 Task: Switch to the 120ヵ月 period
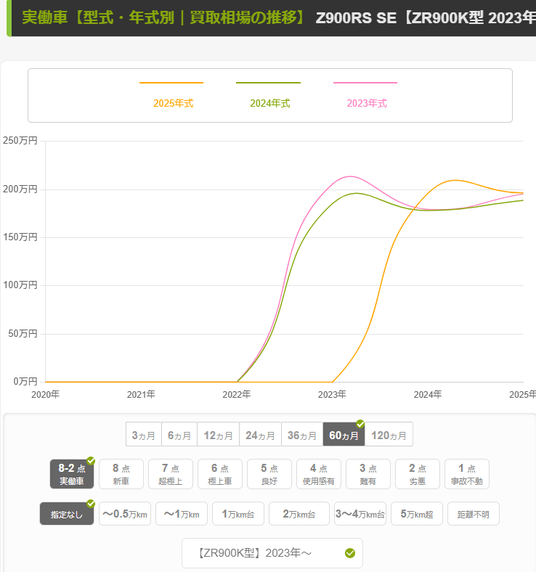point(389,434)
